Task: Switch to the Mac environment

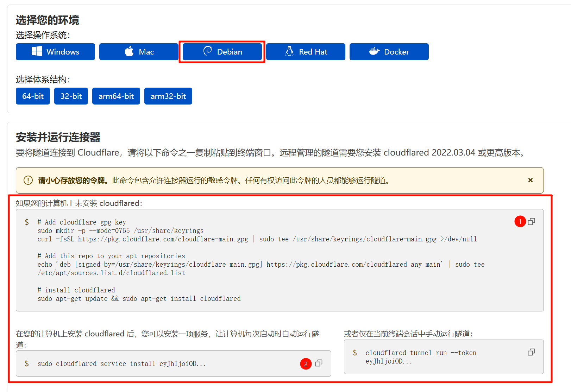Action: point(139,51)
